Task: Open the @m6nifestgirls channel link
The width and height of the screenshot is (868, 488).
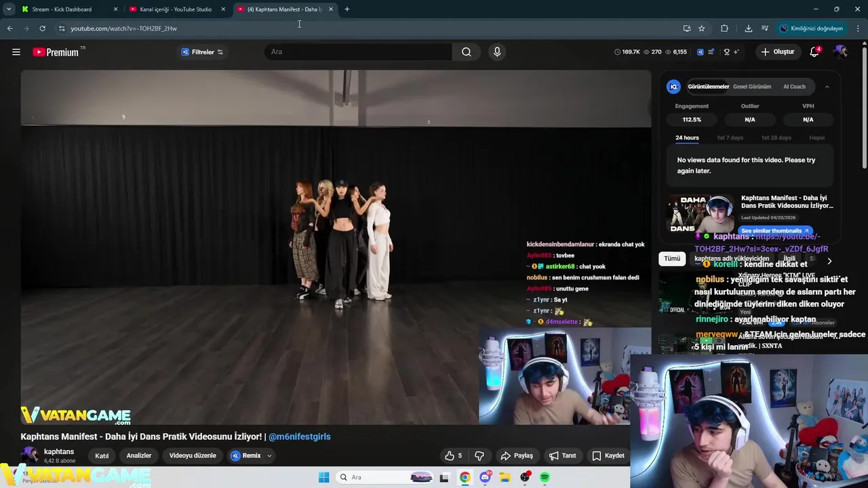Action: 299,436
